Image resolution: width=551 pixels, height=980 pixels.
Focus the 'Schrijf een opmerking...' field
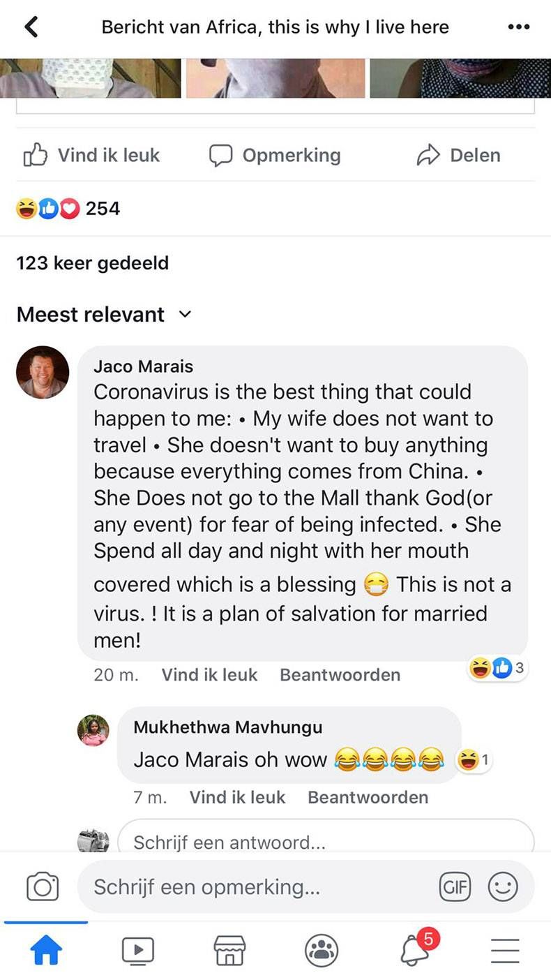(x=251, y=887)
